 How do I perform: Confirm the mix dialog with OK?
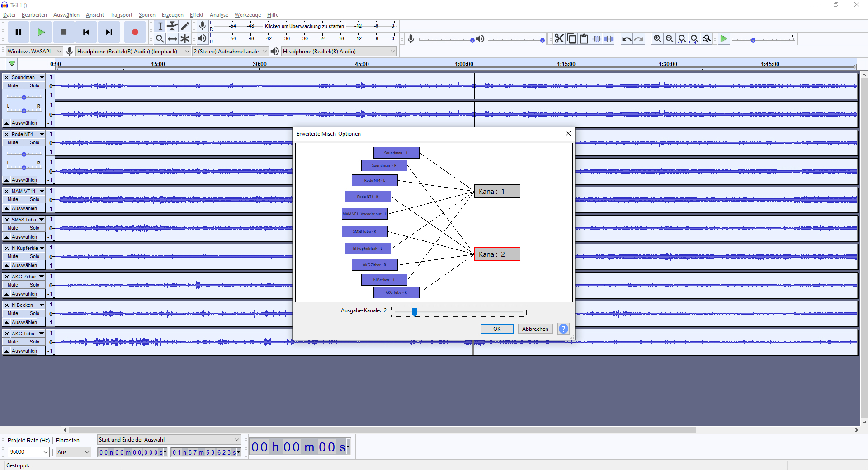point(496,329)
